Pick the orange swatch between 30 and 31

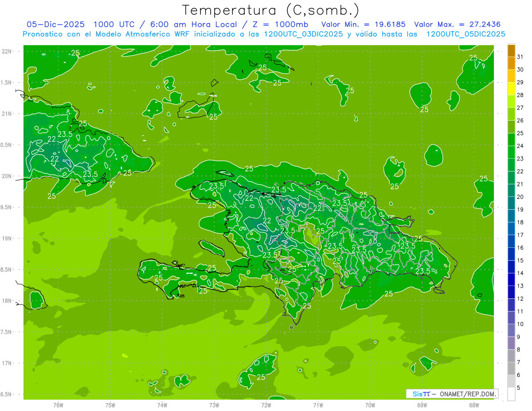tap(511, 63)
